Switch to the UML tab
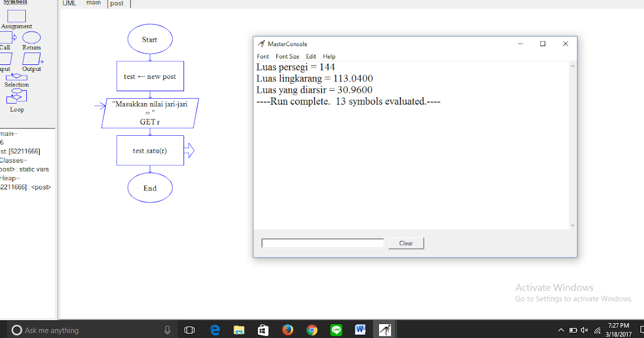This screenshot has width=644, height=338. (69, 3)
